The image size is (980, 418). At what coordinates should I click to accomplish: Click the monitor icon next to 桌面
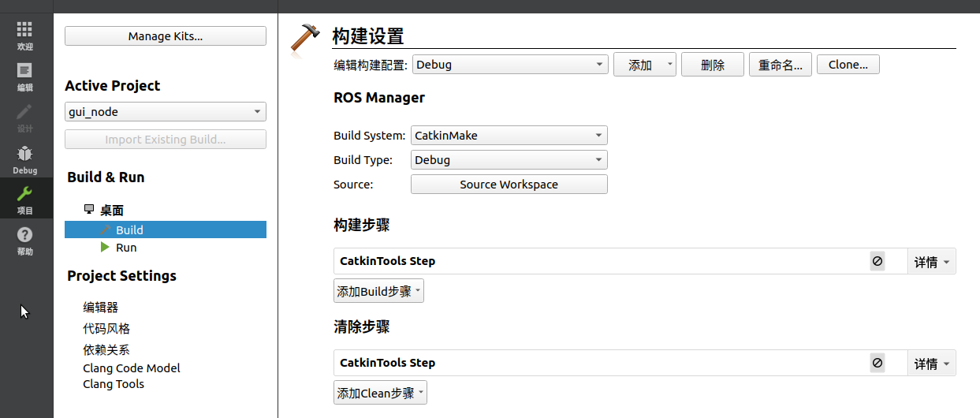click(x=89, y=210)
